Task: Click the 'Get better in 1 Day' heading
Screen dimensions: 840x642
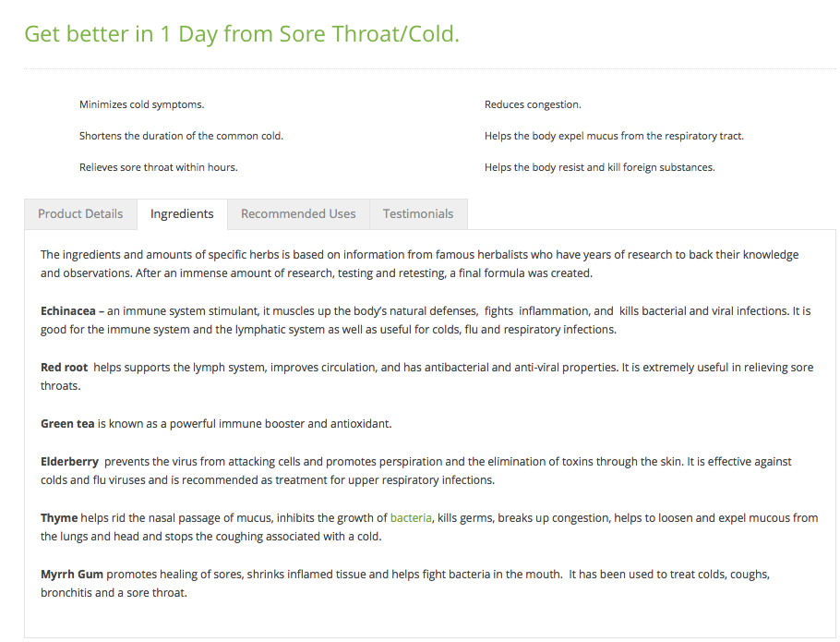Action: [242, 34]
